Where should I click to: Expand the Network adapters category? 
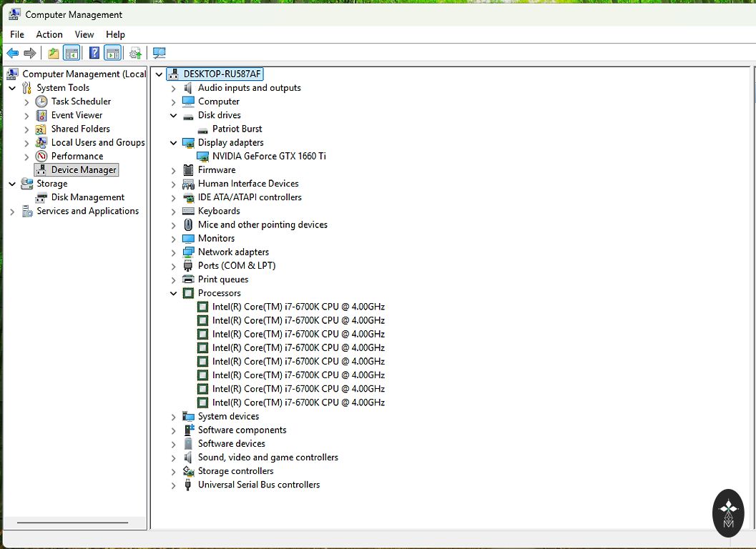point(174,252)
